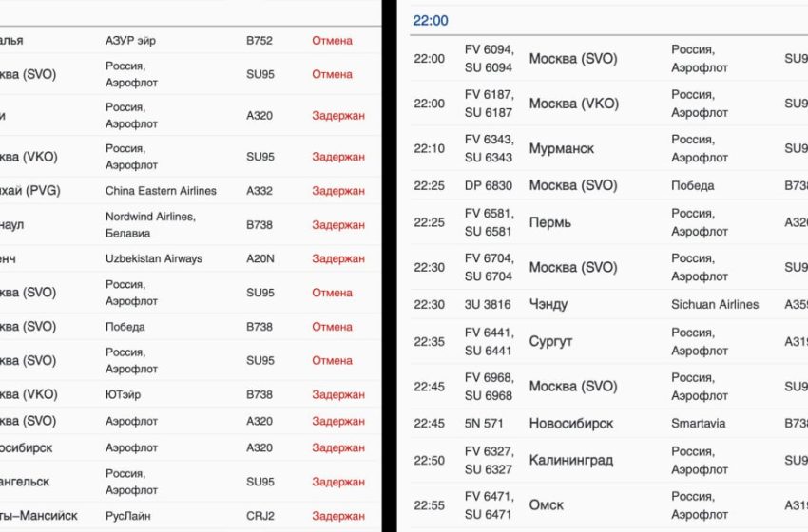
Task: Select the Калининград destination
Action: (570, 461)
